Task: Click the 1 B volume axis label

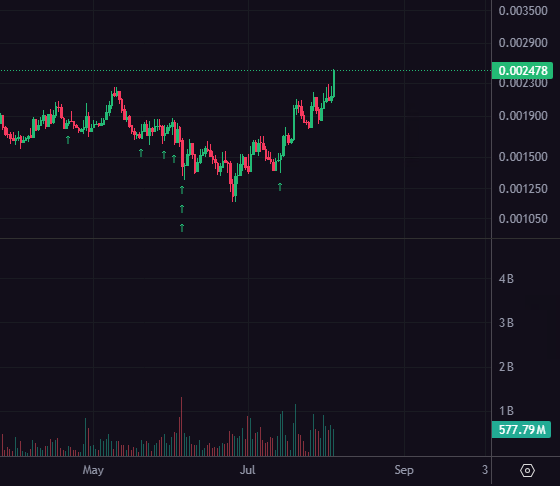Action: 506,411
